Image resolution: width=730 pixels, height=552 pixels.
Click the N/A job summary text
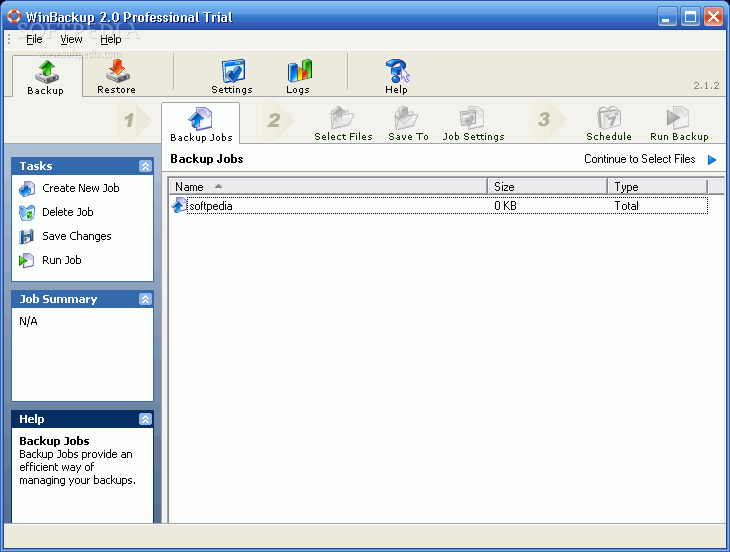pos(28,321)
